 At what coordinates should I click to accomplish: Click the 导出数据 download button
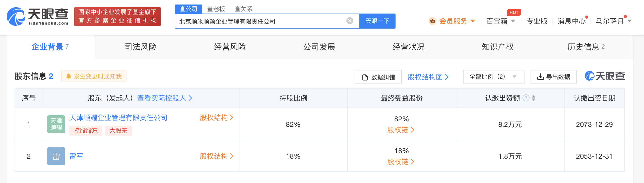tap(553, 77)
